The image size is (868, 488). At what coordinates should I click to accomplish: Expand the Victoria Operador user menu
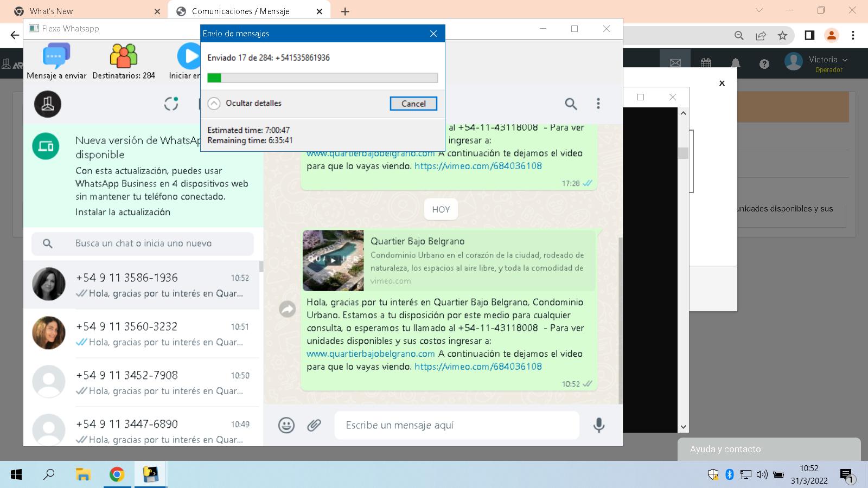click(816, 63)
